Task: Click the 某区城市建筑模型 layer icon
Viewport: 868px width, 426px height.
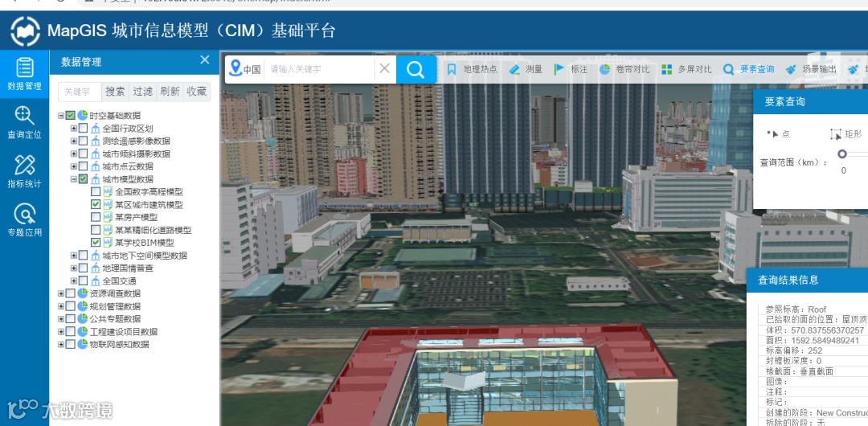Action: click(x=108, y=204)
